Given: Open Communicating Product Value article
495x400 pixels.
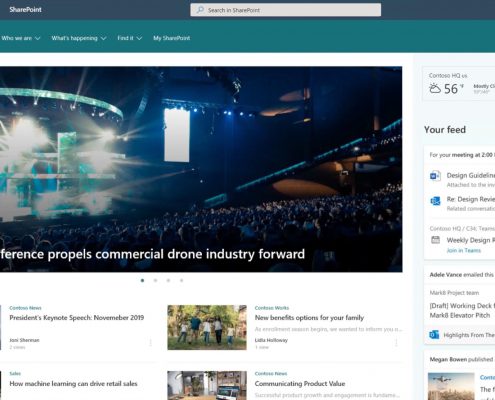Looking at the screenshot, I should [x=300, y=384].
